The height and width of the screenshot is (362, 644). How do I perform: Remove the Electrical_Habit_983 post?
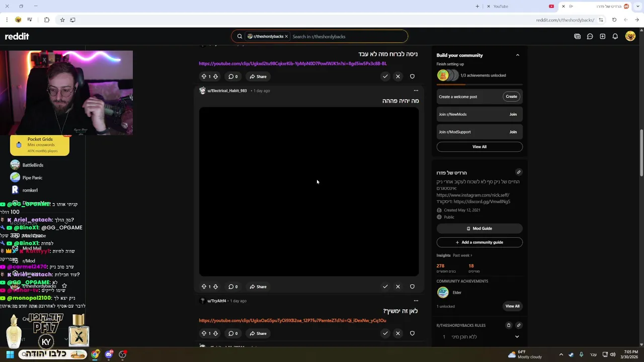point(397,287)
